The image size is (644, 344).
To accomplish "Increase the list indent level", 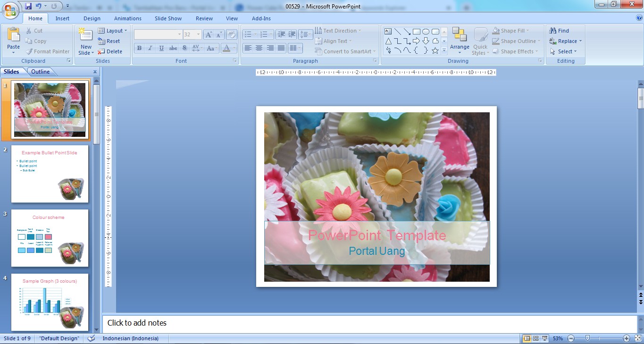I will [292, 34].
